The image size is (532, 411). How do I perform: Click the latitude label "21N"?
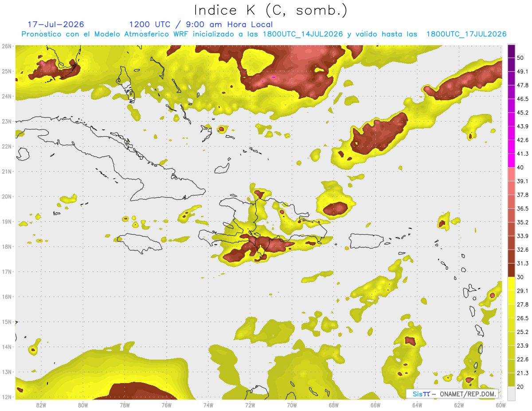[x=6, y=172]
